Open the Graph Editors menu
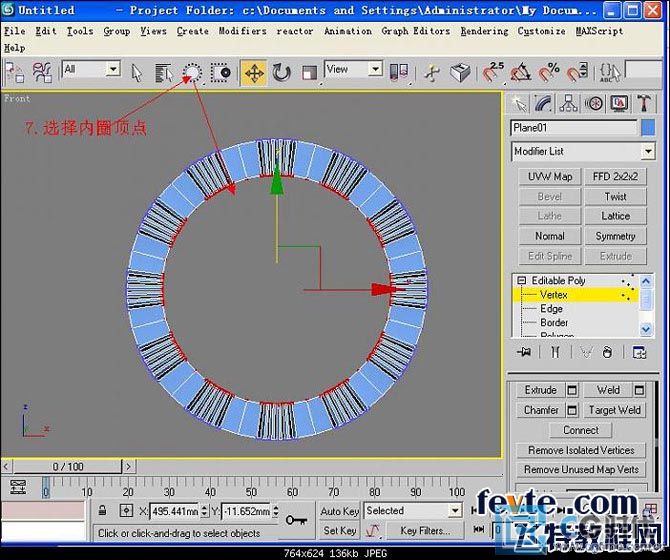Image resolution: width=670 pixels, height=560 pixels. coord(415,31)
